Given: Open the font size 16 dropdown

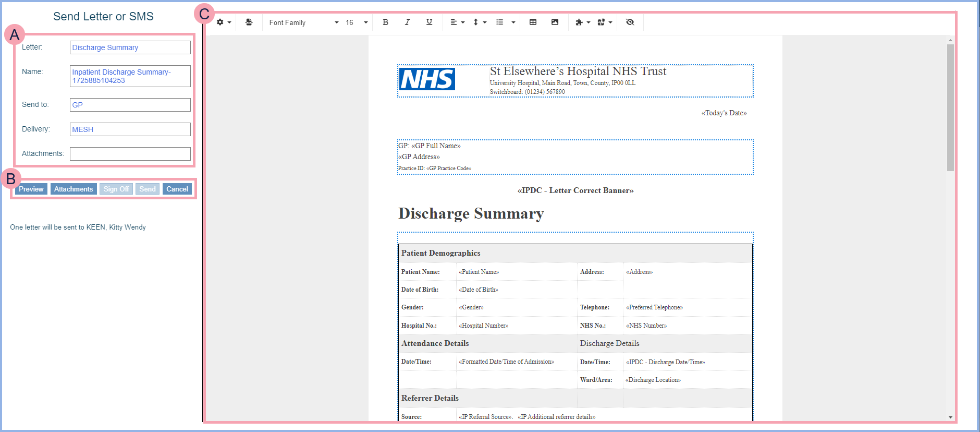Looking at the screenshot, I should coord(357,22).
